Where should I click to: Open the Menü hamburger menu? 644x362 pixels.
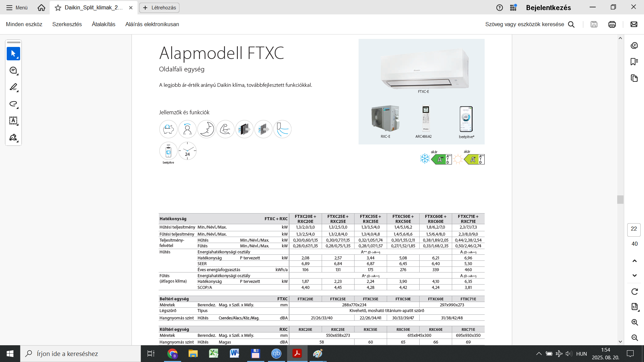(x=17, y=7)
